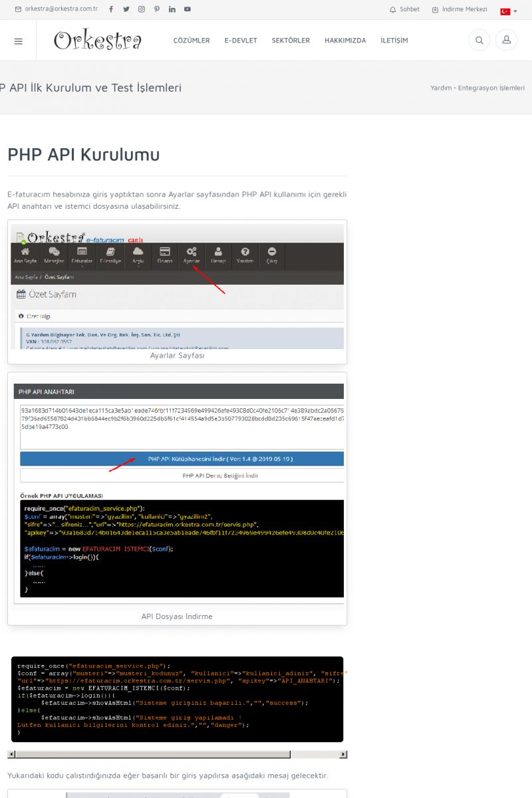Image resolution: width=532 pixels, height=798 pixels.
Task: Open the hamburger side menu
Action: pyautogui.click(x=18, y=41)
